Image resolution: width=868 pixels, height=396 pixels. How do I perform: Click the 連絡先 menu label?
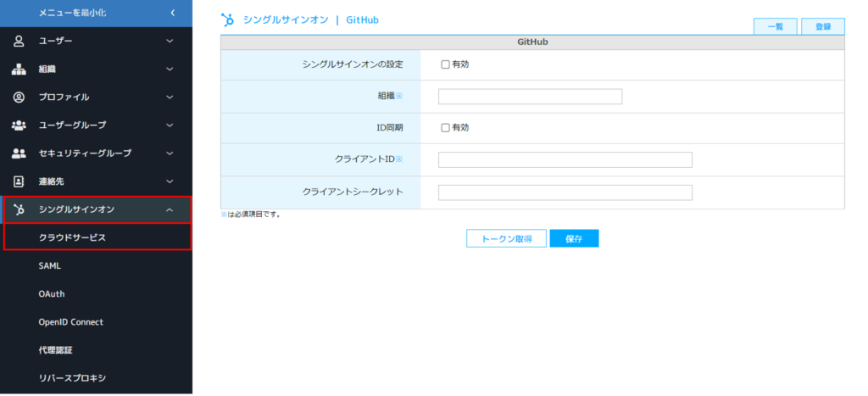pyautogui.click(x=52, y=181)
